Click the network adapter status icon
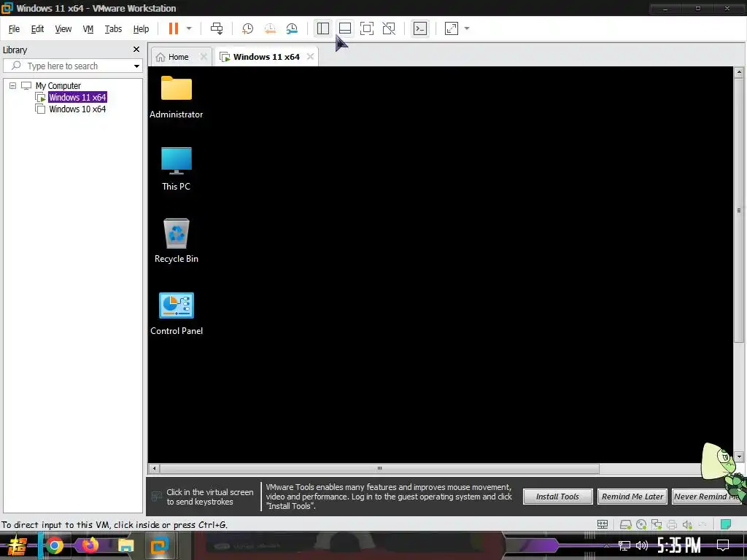 pos(657,524)
